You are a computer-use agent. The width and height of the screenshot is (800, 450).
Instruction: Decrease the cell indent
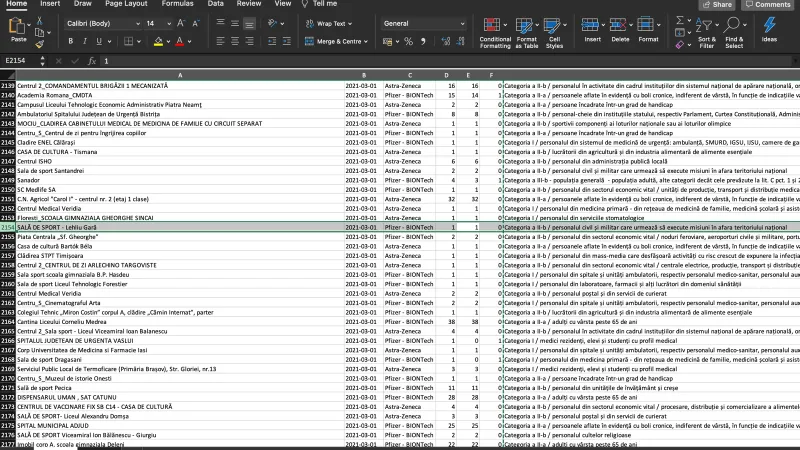(x=272, y=41)
